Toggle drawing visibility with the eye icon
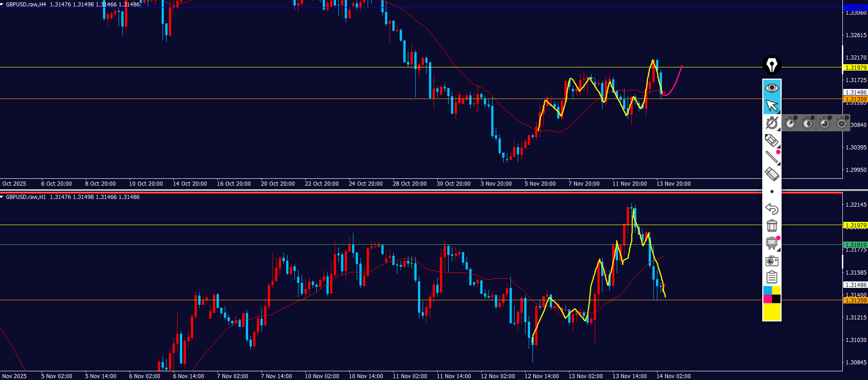This screenshot has height=380, width=868. 772,88
